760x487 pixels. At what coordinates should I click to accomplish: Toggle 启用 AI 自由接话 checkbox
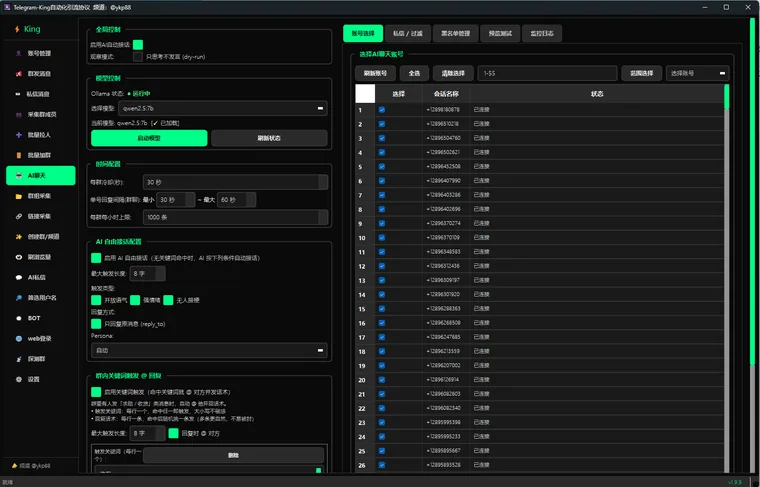pyautogui.click(x=96, y=258)
